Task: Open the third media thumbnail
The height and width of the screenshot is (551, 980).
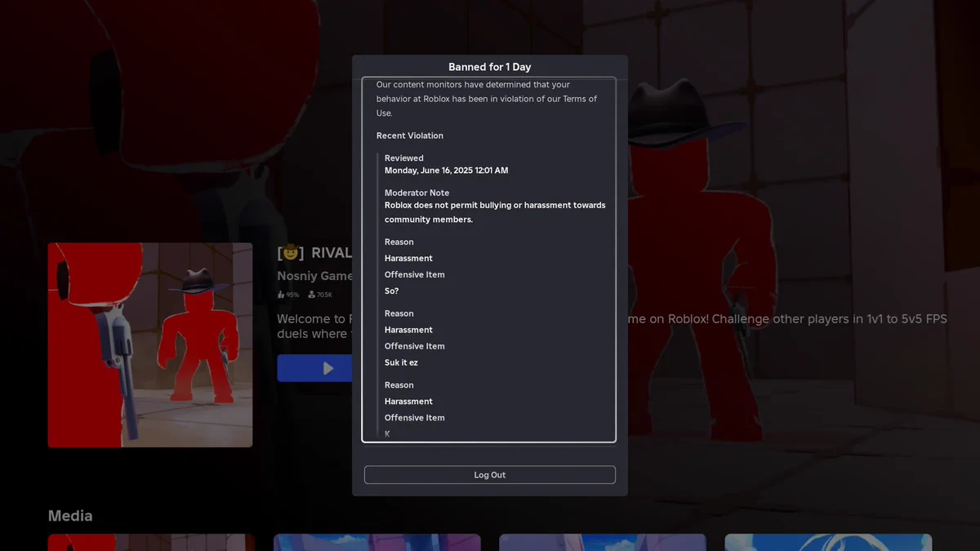Action: (x=602, y=542)
